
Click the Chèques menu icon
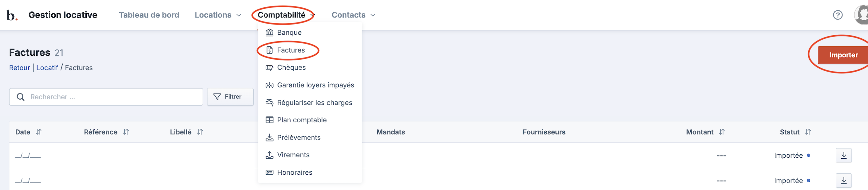click(269, 68)
